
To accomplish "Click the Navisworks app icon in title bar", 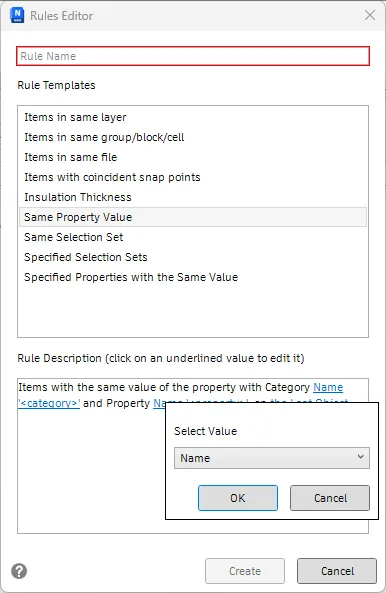I will click(x=17, y=16).
